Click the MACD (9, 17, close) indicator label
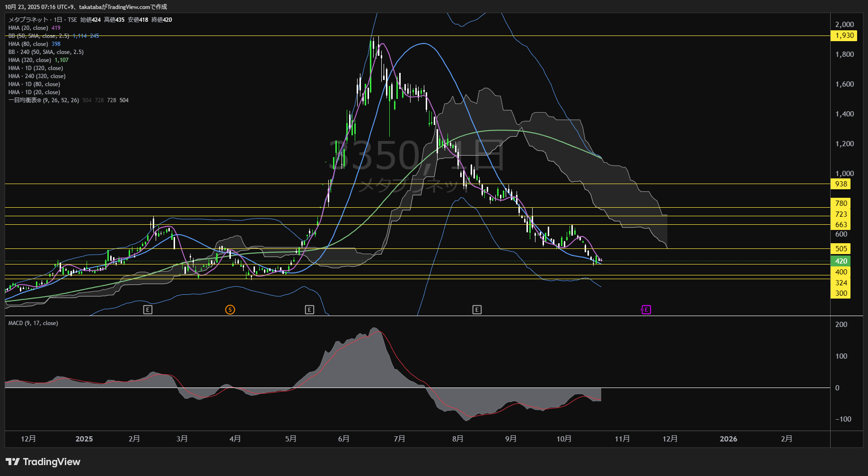This screenshot has width=868, height=476. pyautogui.click(x=33, y=323)
